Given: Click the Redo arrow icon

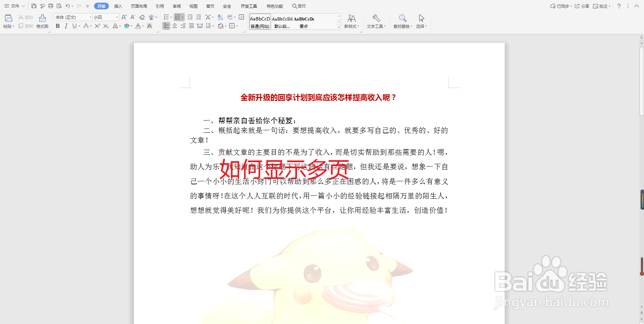Looking at the screenshot, I should pos(79,6).
